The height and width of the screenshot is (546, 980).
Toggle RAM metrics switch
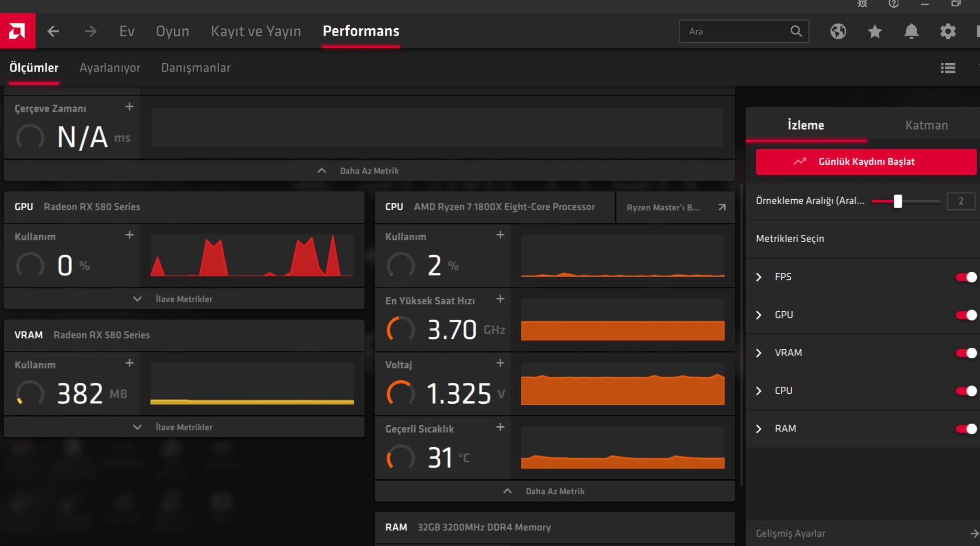coord(966,429)
